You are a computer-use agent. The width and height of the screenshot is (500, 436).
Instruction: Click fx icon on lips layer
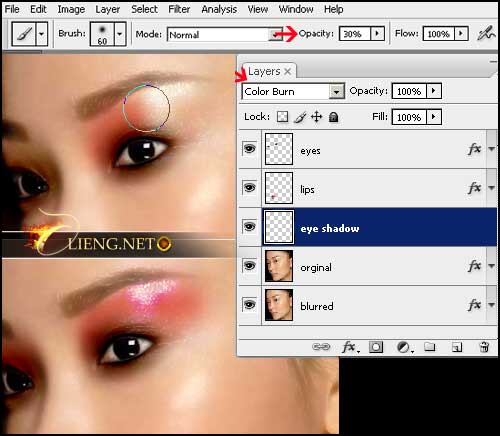tap(474, 188)
